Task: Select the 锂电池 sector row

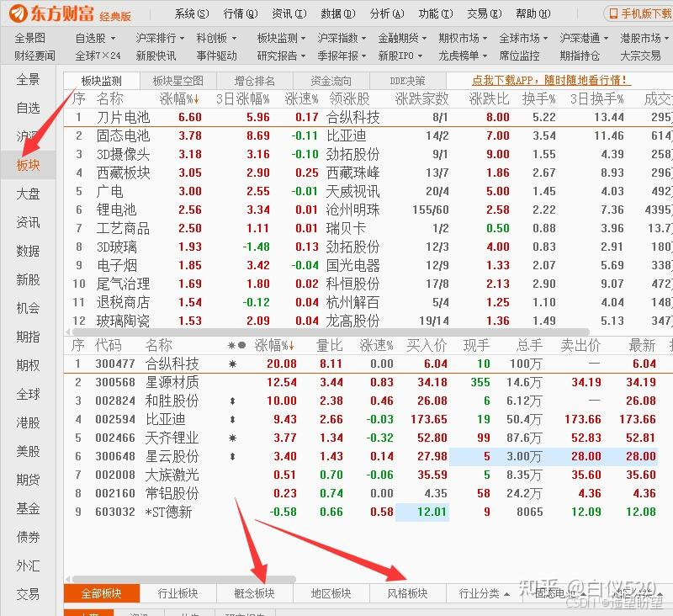Action: coord(368,210)
